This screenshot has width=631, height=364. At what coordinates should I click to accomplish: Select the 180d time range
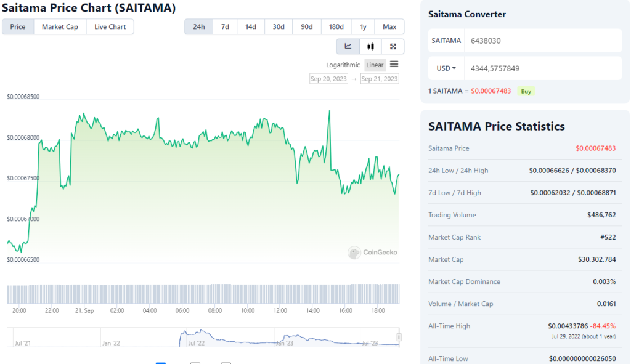336,26
